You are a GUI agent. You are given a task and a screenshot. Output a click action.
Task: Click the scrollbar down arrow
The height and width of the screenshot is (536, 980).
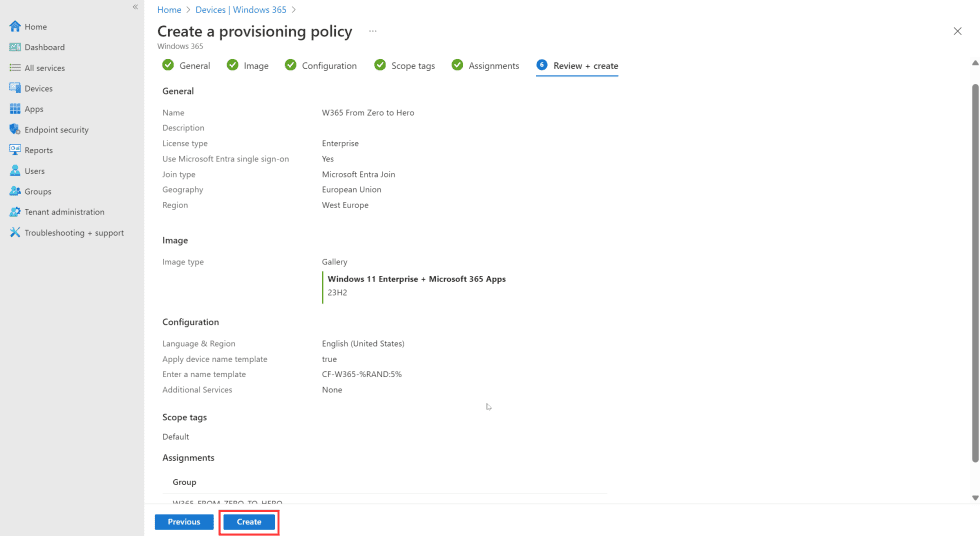[975, 498]
